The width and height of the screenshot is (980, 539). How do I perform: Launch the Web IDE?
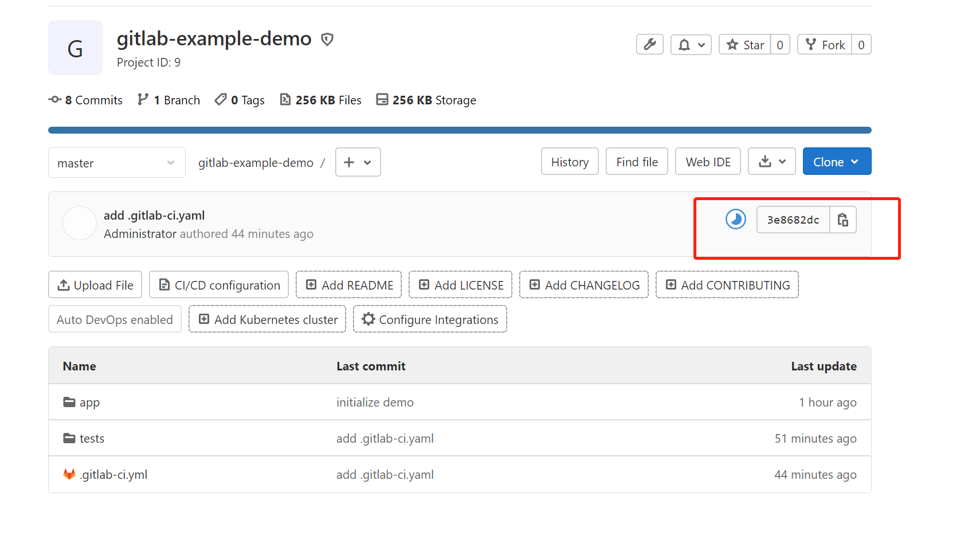point(708,162)
